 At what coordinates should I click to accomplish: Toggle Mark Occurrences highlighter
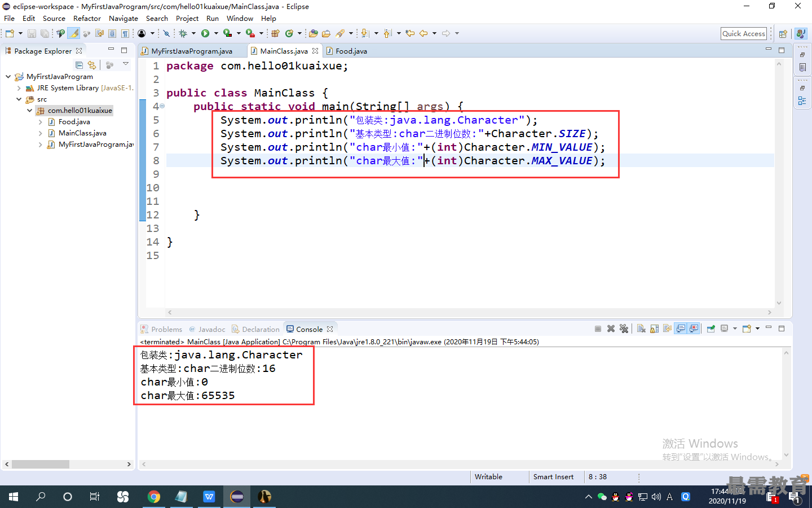(x=74, y=33)
